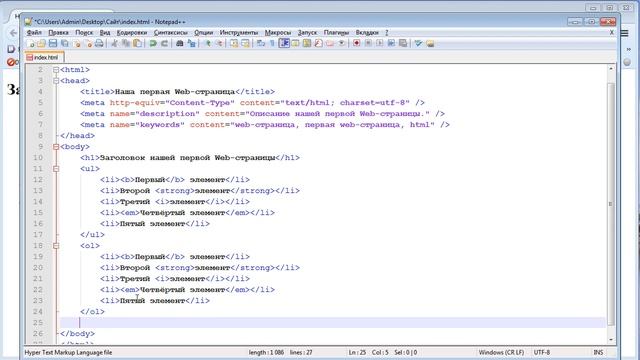The image size is (640, 360).
Task: Toggle the highlighted Indent Guide button
Action: coord(284,43)
